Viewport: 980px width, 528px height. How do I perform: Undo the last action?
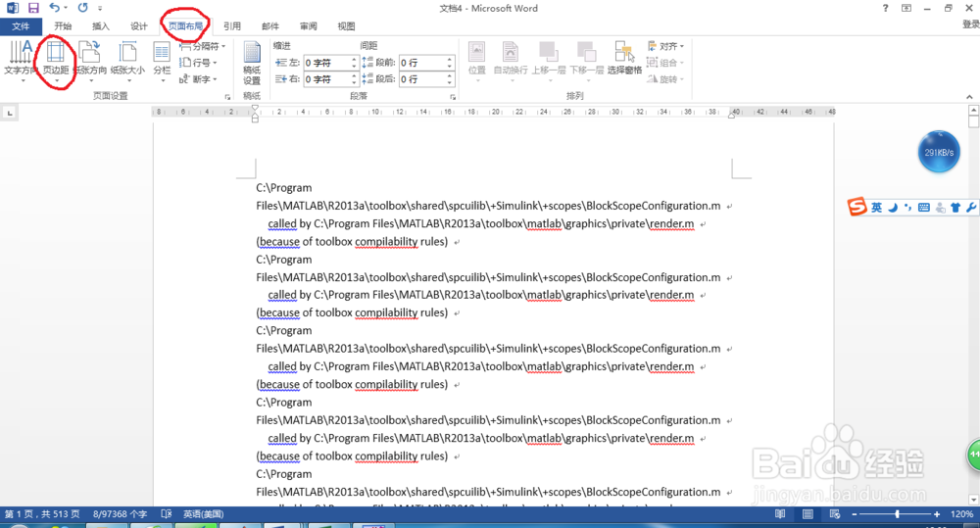click(x=54, y=8)
